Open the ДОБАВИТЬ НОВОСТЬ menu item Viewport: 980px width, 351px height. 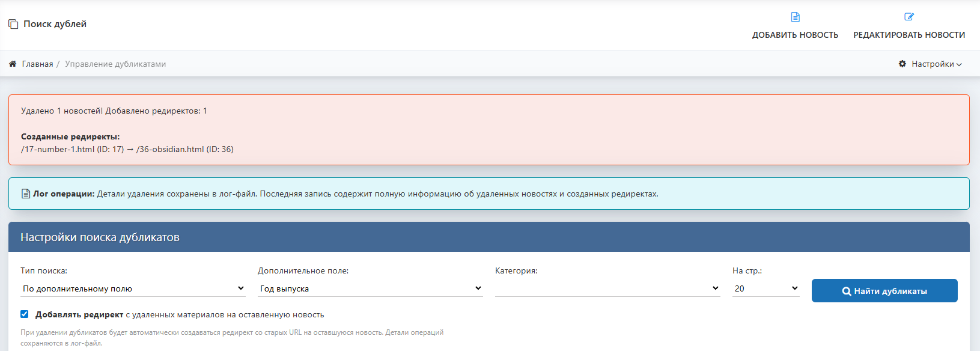point(795,35)
